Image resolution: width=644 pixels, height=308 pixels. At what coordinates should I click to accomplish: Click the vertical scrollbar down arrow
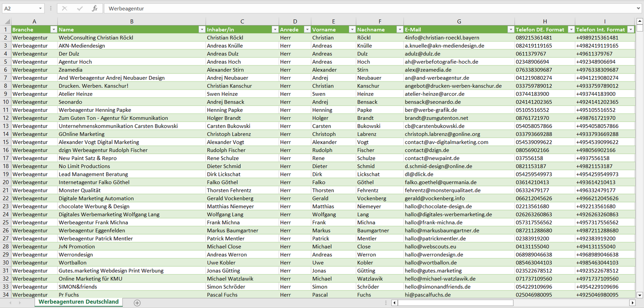[x=640, y=295]
